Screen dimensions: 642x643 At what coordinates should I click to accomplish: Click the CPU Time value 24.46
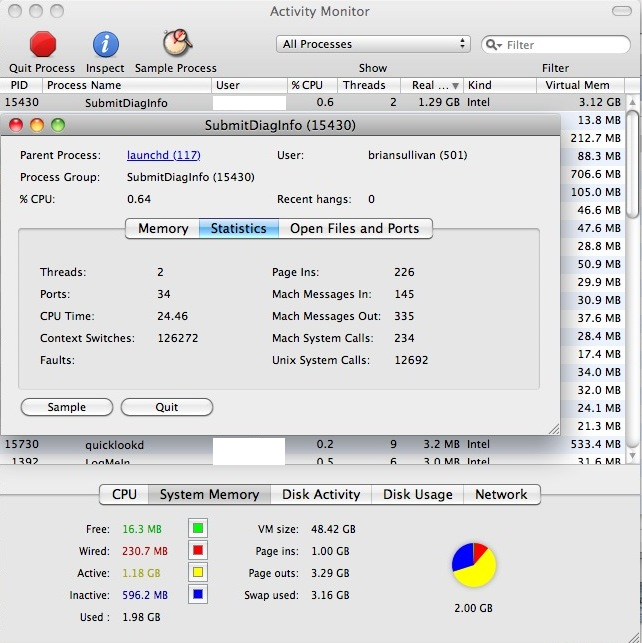[173, 316]
